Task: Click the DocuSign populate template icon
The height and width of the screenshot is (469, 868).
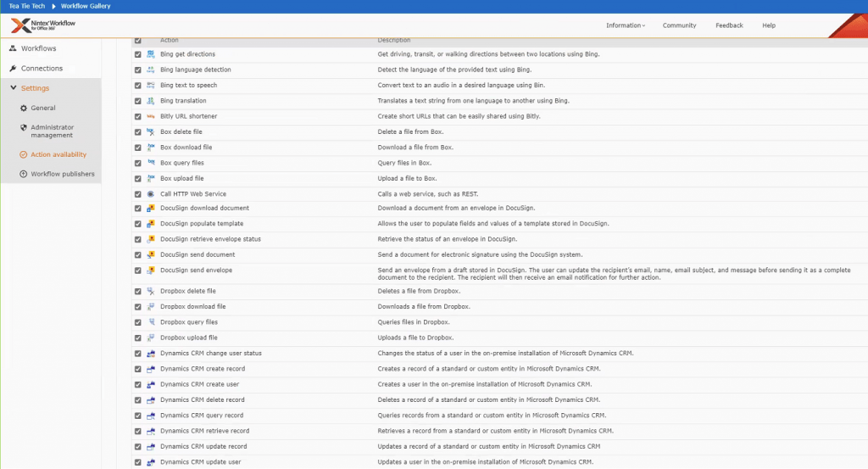Action: tap(151, 224)
